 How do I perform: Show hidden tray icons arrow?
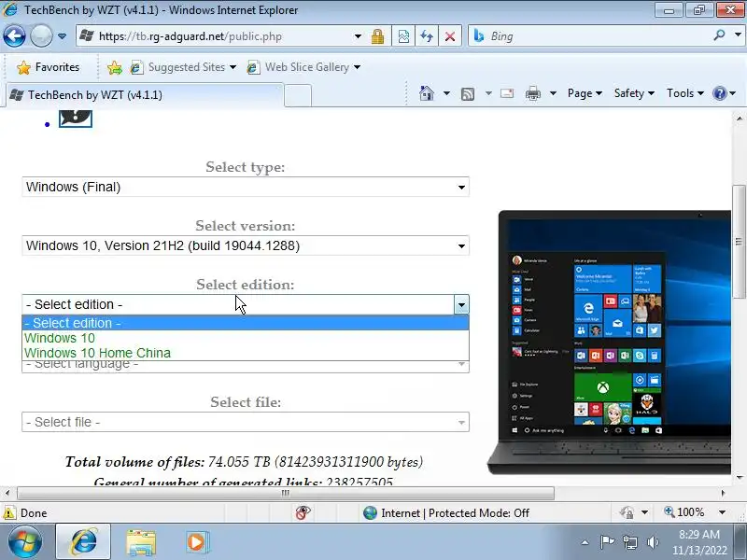coord(585,542)
